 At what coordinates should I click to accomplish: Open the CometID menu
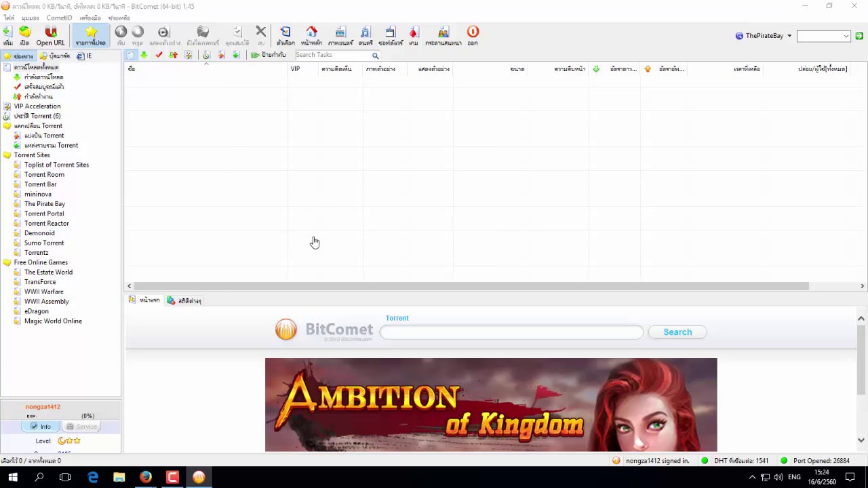[x=59, y=18]
